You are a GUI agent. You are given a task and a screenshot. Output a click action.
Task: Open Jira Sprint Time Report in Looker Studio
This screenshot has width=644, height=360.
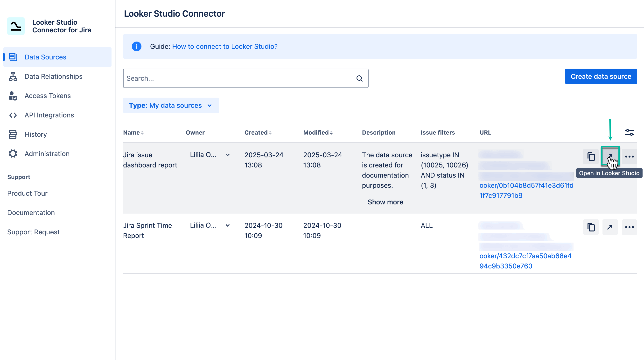tap(610, 227)
